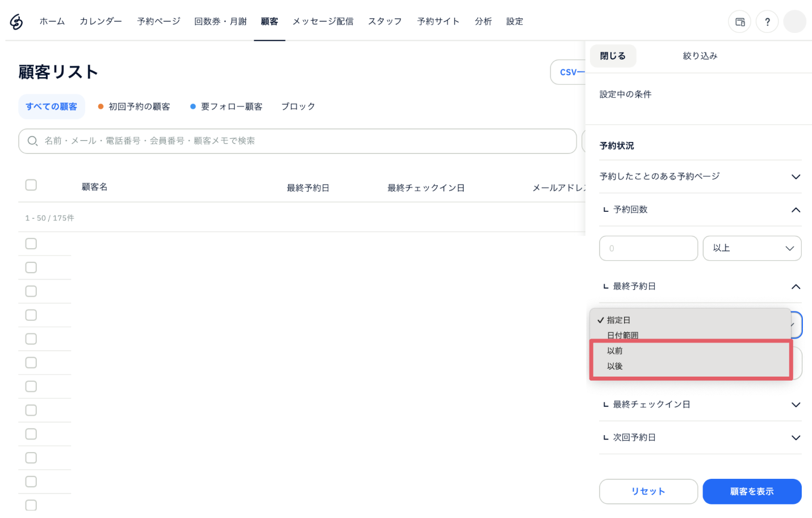Open 分析 menu
Image resolution: width=812 pixels, height=518 pixels.
click(x=483, y=22)
